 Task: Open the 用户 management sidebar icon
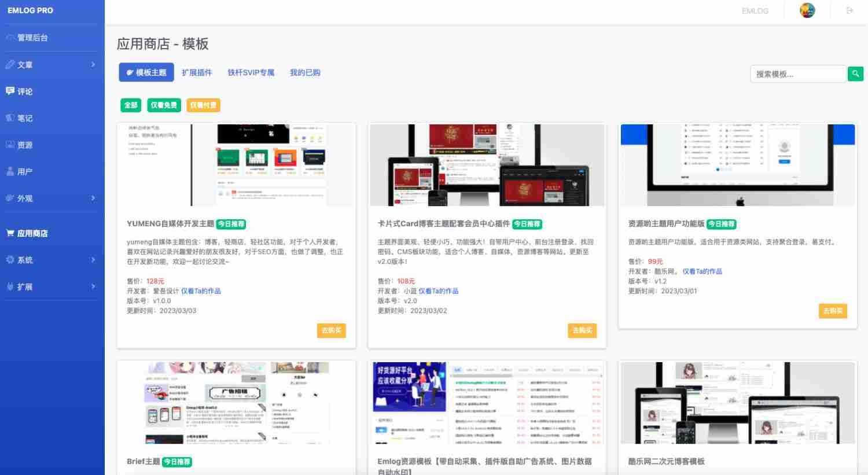click(10, 171)
